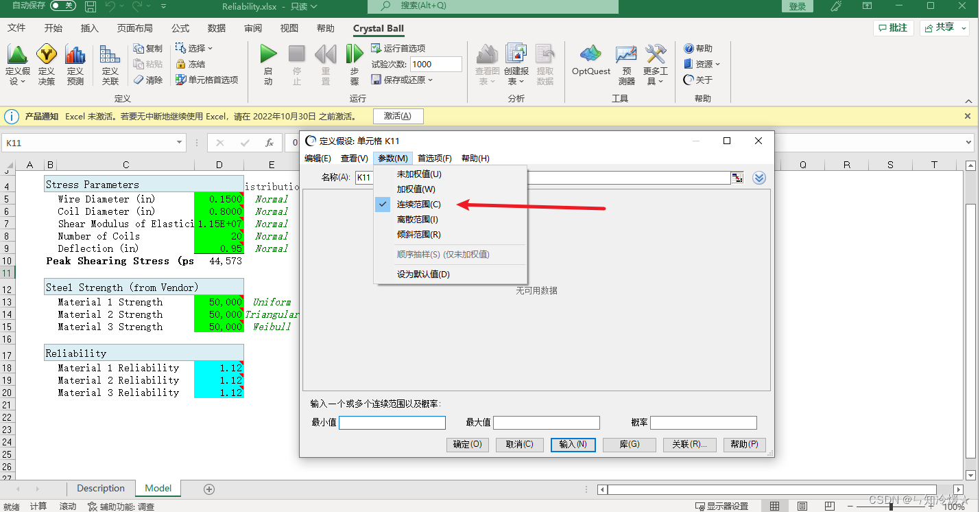Add a new sheet with plus icon

pos(210,489)
